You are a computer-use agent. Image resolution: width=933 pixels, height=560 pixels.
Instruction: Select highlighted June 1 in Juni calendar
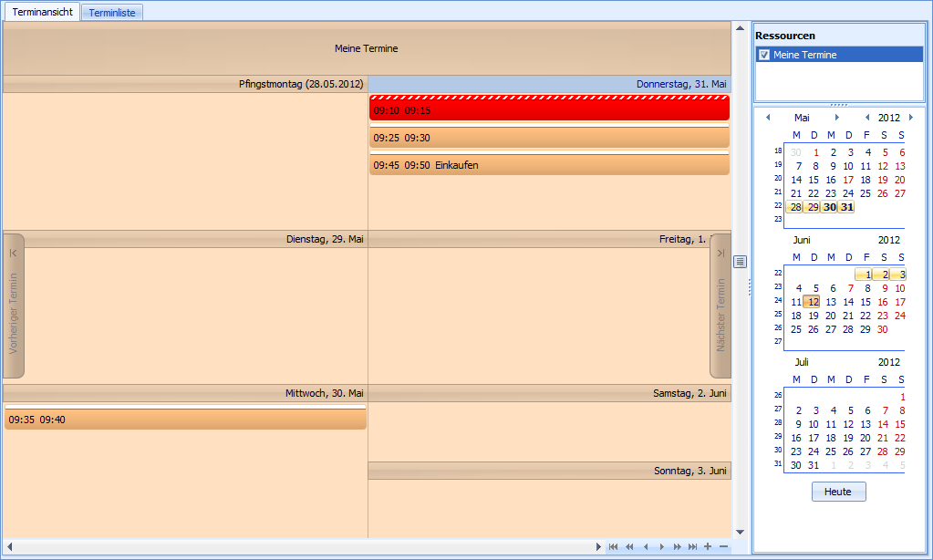(865, 275)
